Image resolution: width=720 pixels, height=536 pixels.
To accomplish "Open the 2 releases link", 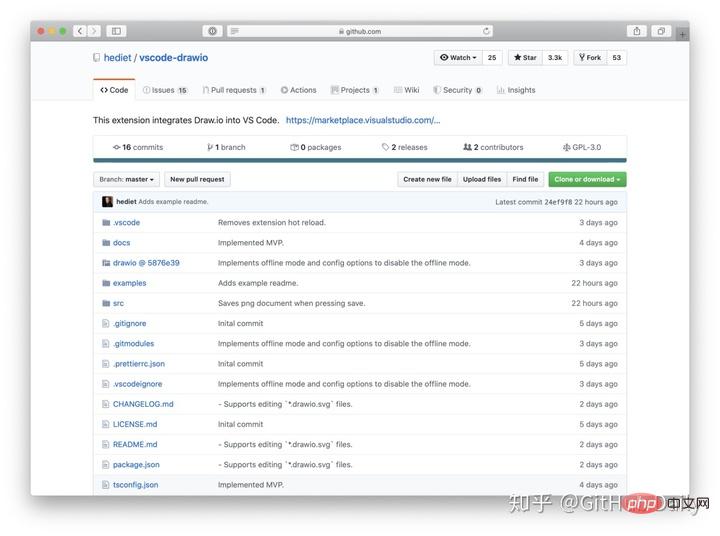I will [x=405, y=147].
